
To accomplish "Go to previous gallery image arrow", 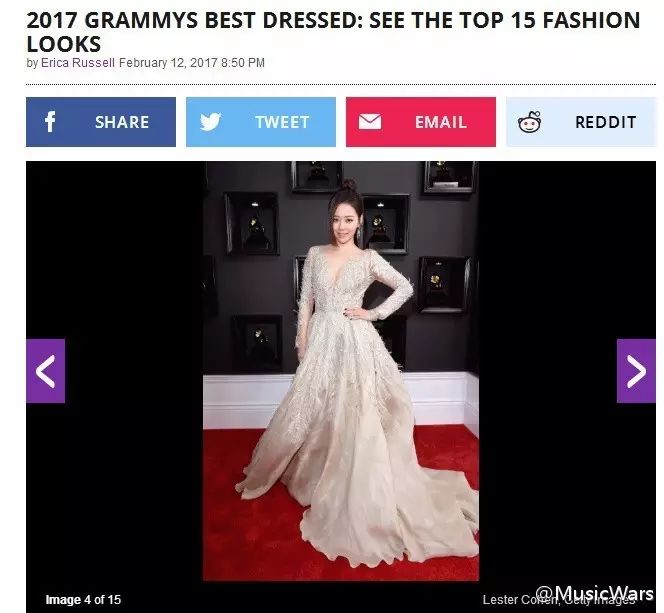I will 45,371.
